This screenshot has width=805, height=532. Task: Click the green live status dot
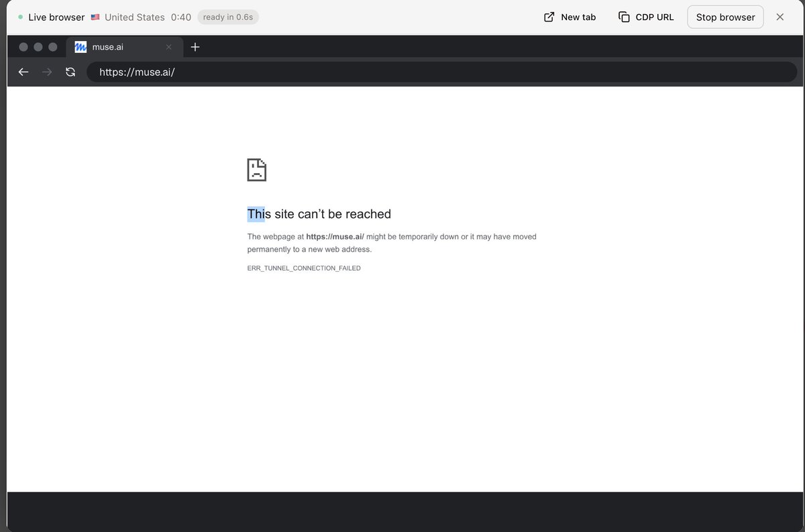21,17
